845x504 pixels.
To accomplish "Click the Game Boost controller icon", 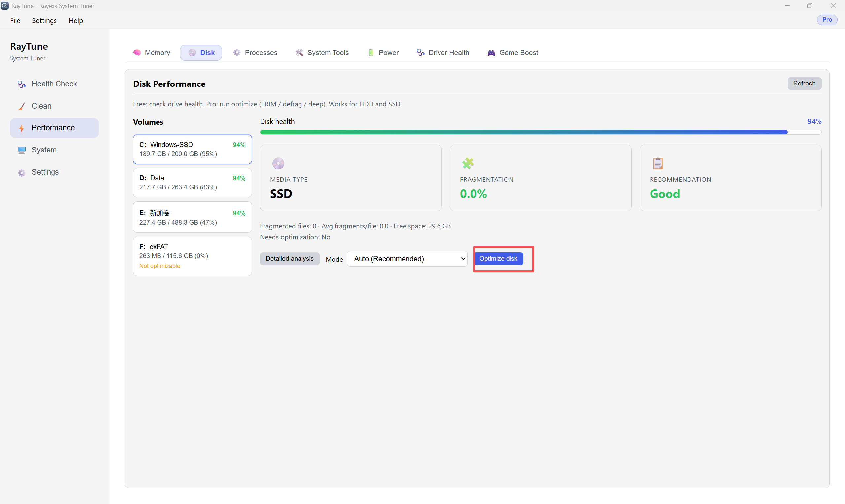I will tap(491, 53).
